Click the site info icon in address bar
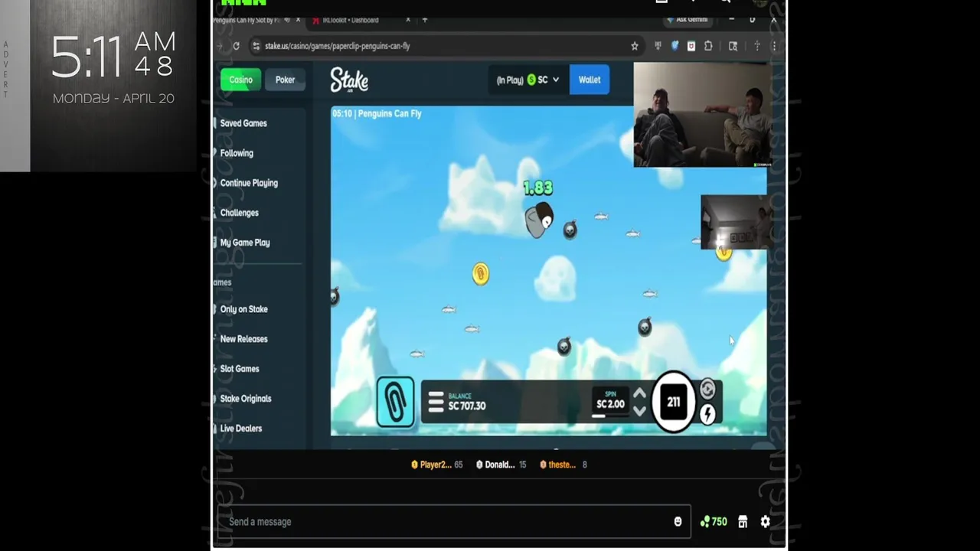The image size is (980, 551). point(256,46)
